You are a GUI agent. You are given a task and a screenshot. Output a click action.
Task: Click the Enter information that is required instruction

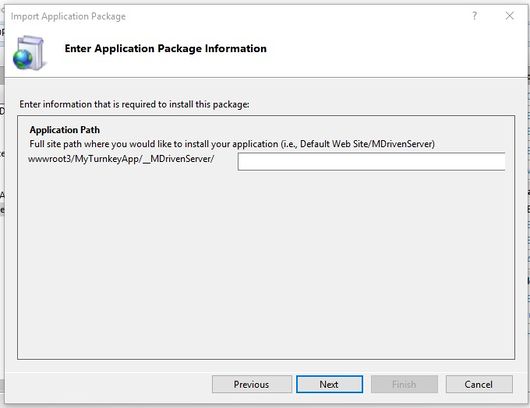[134, 104]
